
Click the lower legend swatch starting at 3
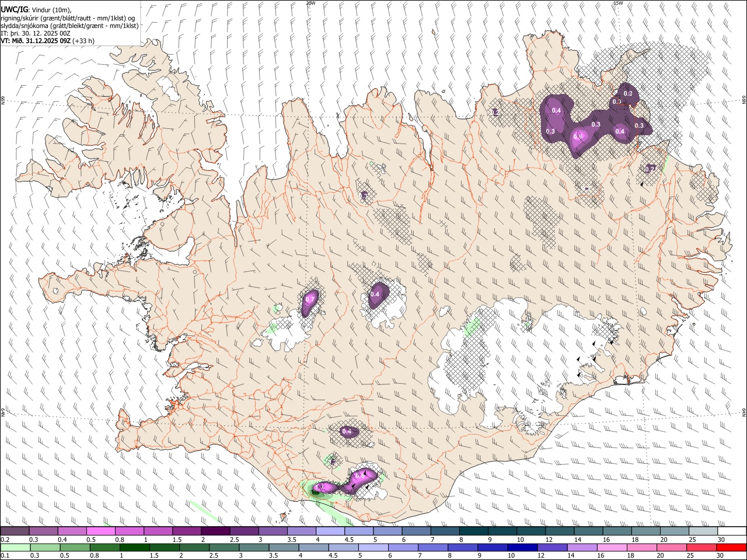pos(254,548)
